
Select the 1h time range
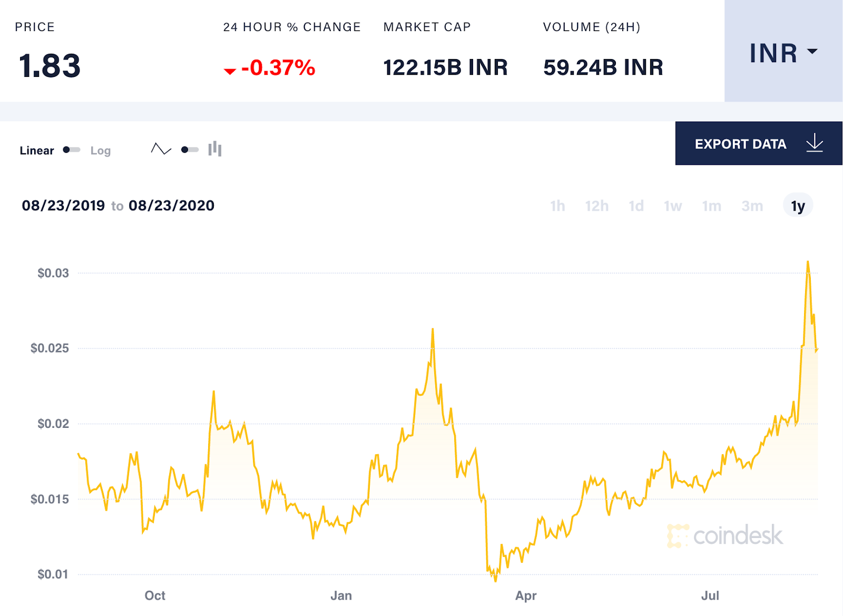(x=557, y=207)
